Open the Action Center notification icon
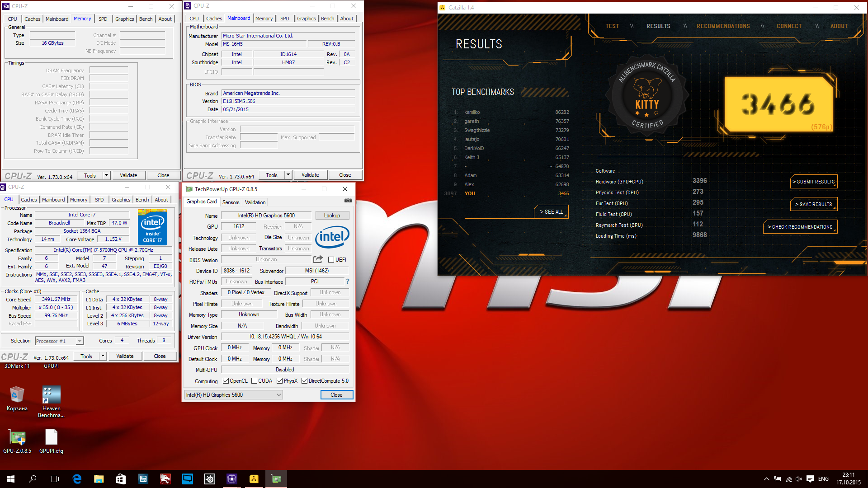 tap(810, 479)
